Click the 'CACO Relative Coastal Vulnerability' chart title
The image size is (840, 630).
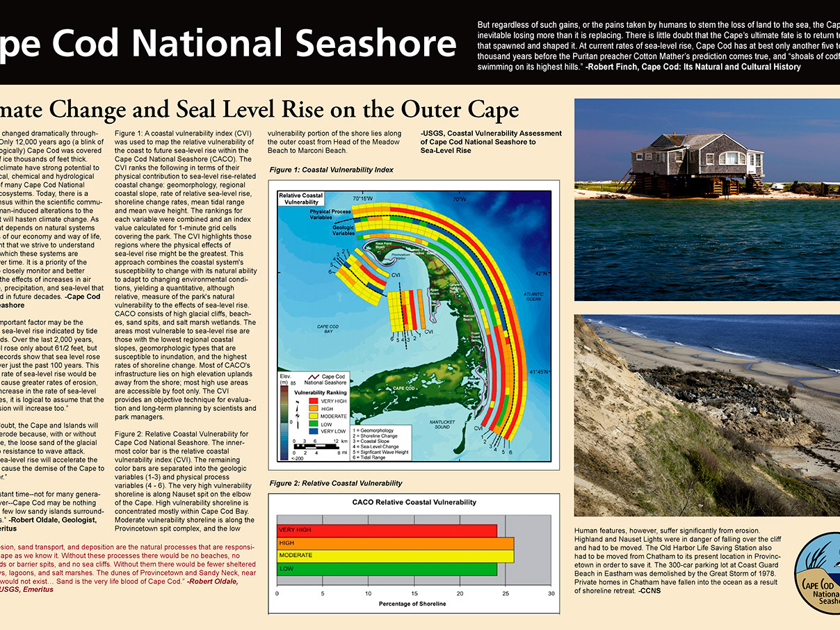pos(413,502)
